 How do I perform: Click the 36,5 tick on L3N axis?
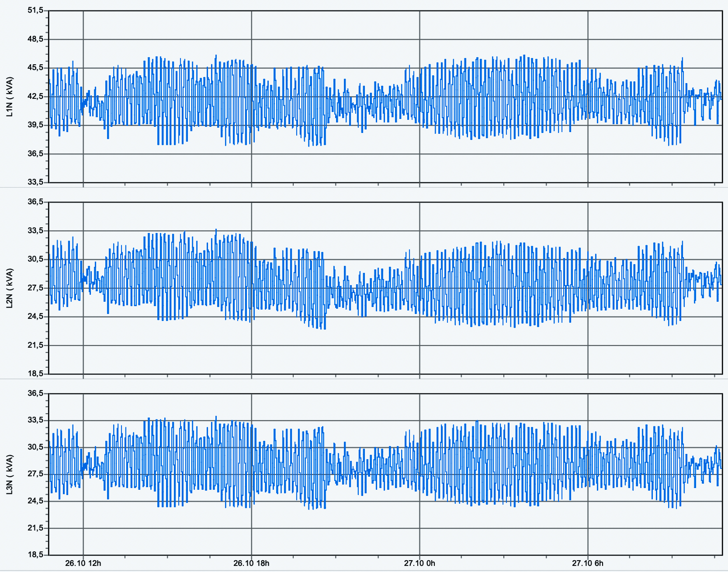pyautogui.click(x=35, y=393)
